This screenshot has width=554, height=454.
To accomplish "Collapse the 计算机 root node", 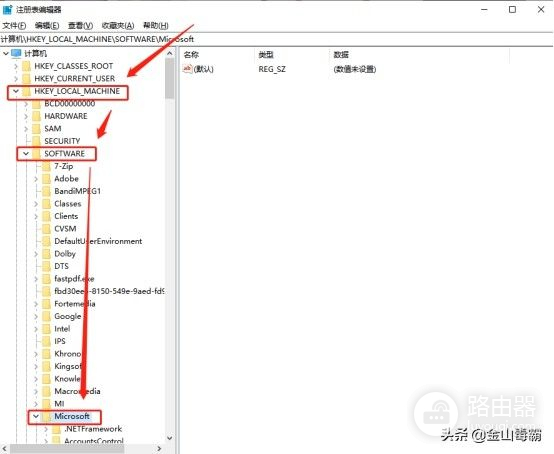I will pyautogui.click(x=6, y=53).
